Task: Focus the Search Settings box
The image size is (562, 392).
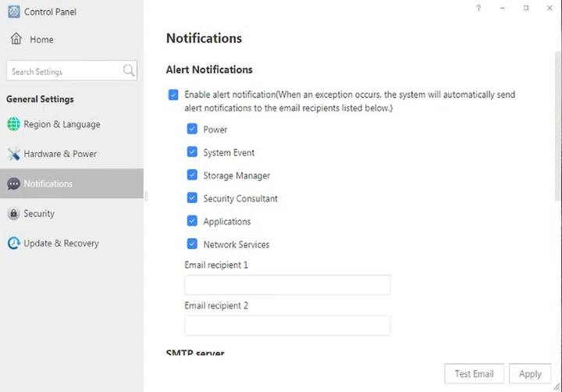Action: (64, 71)
